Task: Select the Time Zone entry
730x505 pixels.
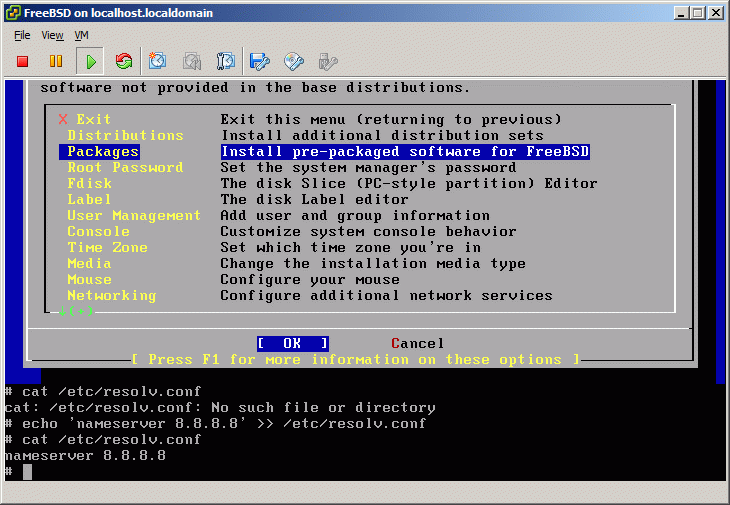Action: pyautogui.click(x=108, y=248)
